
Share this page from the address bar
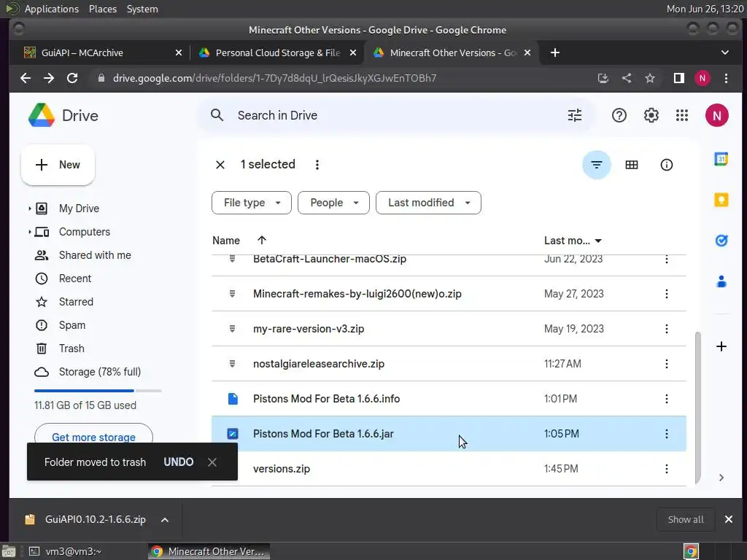pos(627,78)
